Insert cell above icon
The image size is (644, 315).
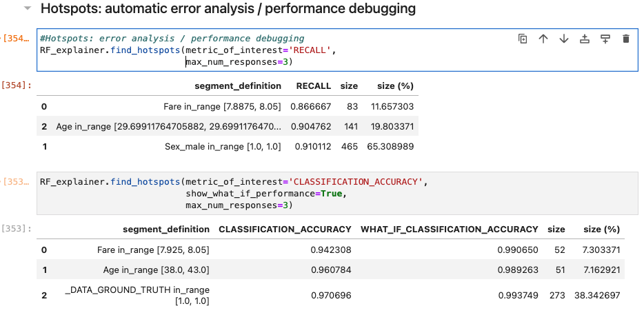tap(585, 39)
